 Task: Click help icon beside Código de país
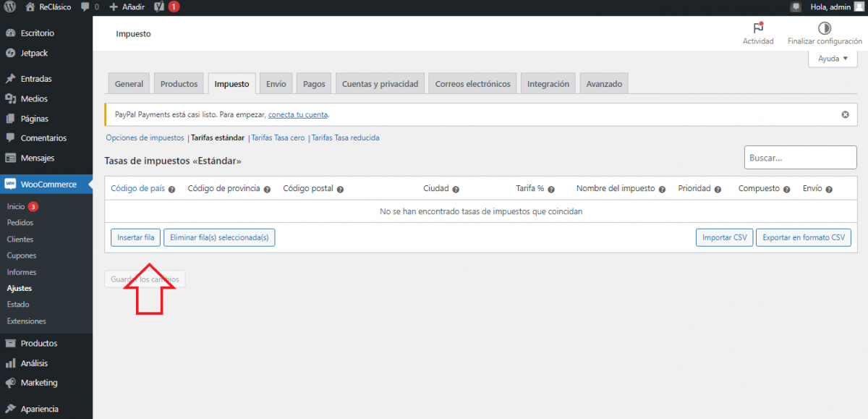(172, 189)
